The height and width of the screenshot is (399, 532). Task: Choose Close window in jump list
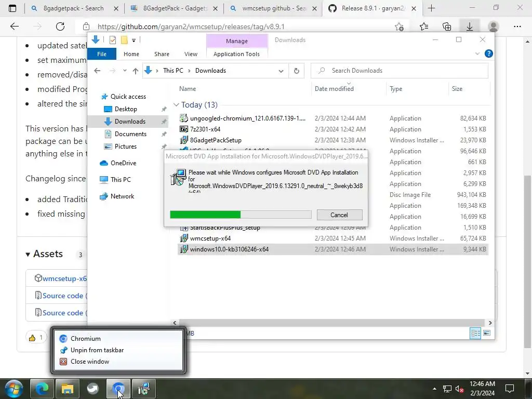pyautogui.click(x=90, y=362)
